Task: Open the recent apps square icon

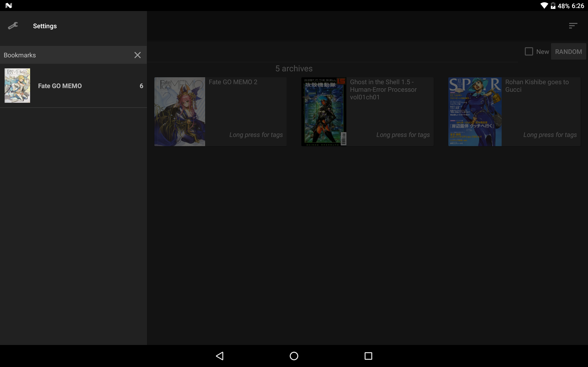Action: pyautogui.click(x=368, y=356)
